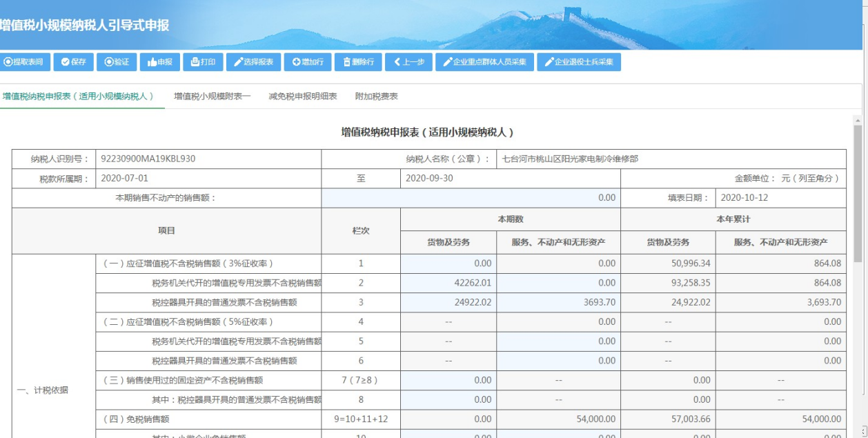
Task: Open 企业退役士兵采集 collection
Action: [x=578, y=62]
